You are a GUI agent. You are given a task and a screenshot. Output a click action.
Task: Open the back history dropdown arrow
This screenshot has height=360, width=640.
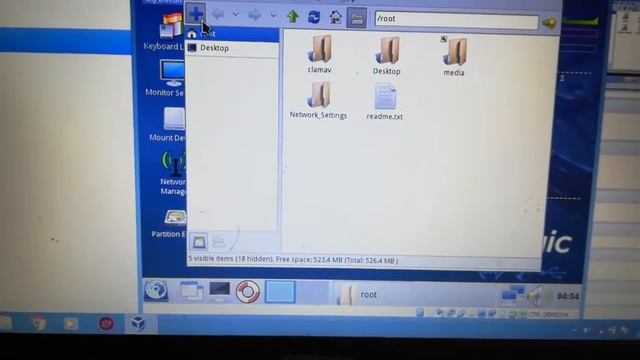(x=236, y=15)
